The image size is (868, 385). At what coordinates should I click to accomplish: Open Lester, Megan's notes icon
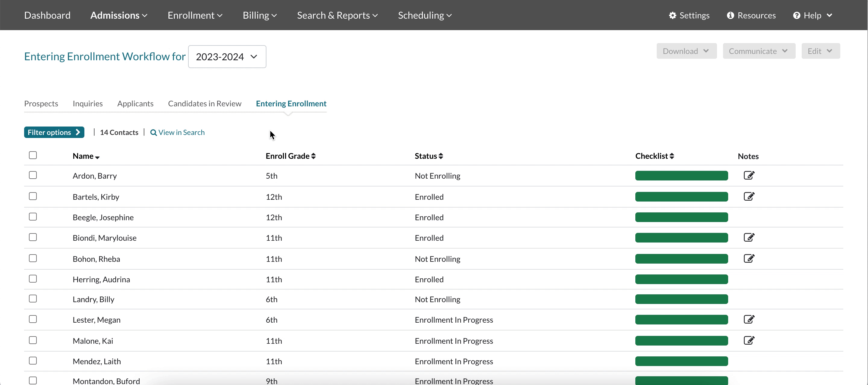(x=749, y=319)
